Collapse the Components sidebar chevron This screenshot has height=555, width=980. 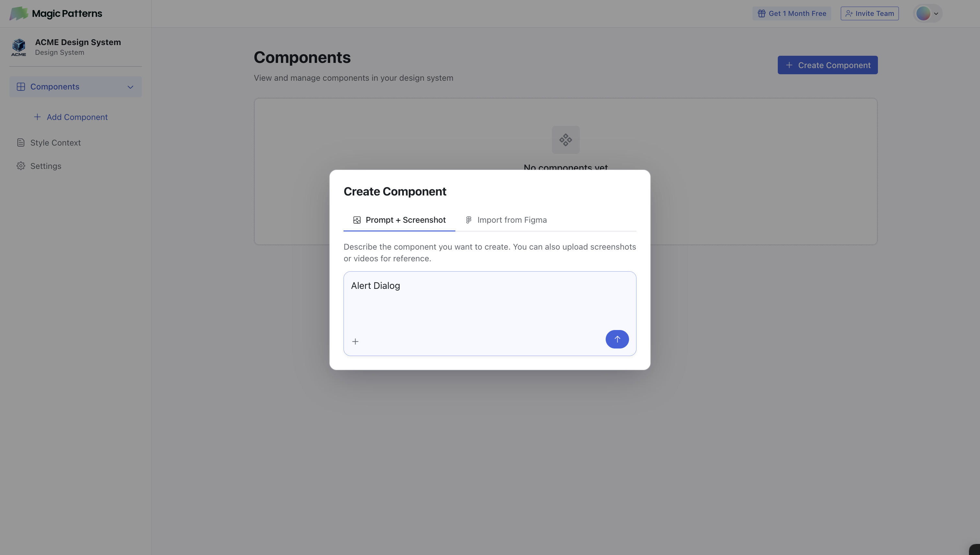pos(130,87)
